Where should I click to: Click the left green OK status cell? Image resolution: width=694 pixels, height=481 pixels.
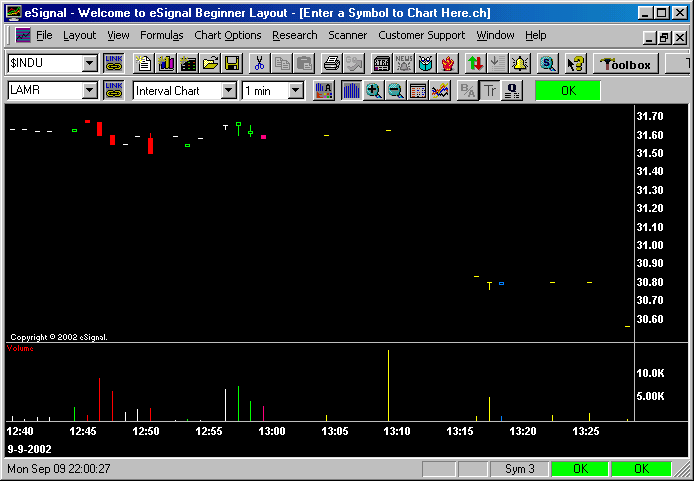(580, 469)
